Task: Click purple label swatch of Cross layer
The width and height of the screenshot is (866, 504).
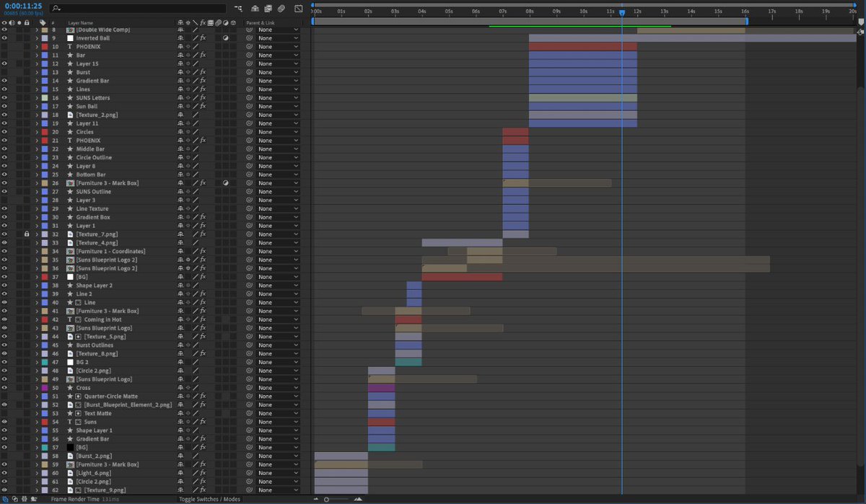Action: (x=45, y=388)
